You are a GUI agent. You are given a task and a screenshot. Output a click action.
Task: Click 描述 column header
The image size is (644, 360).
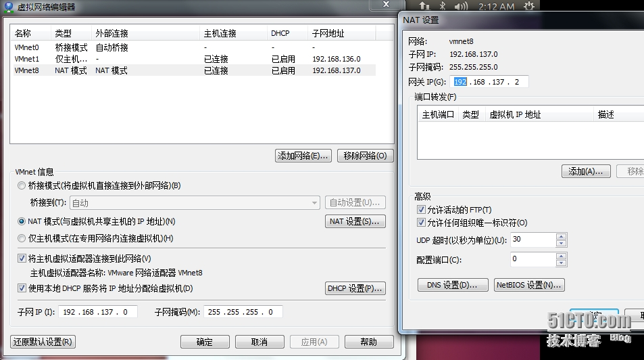619,115
